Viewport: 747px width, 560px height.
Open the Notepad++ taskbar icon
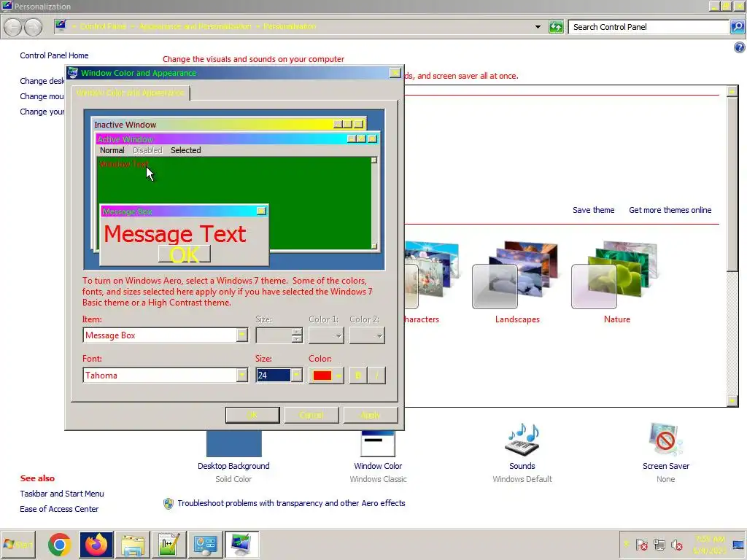click(169, 544)
